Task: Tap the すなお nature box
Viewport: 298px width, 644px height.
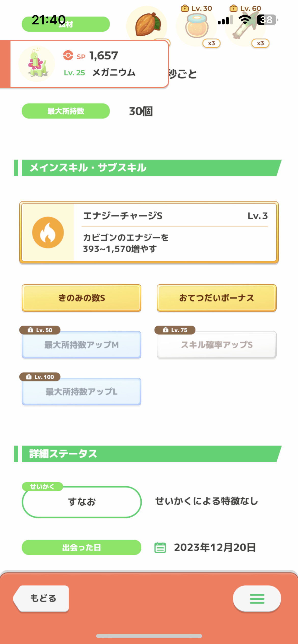Action: tap(82, 502)
